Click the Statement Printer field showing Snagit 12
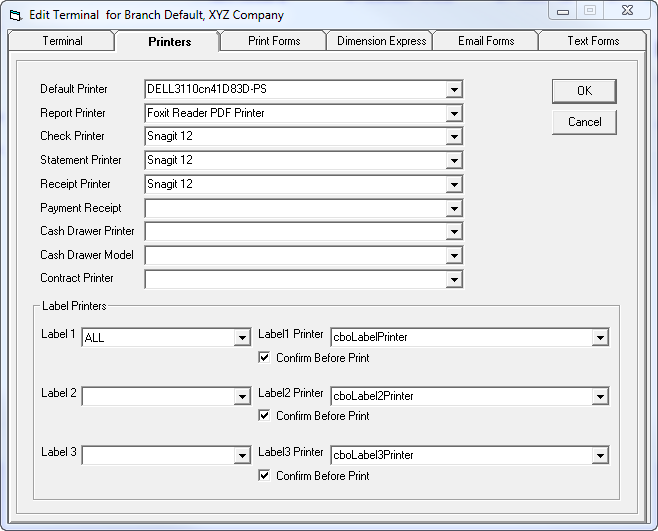The image size is (658, 531). [304, 160]
